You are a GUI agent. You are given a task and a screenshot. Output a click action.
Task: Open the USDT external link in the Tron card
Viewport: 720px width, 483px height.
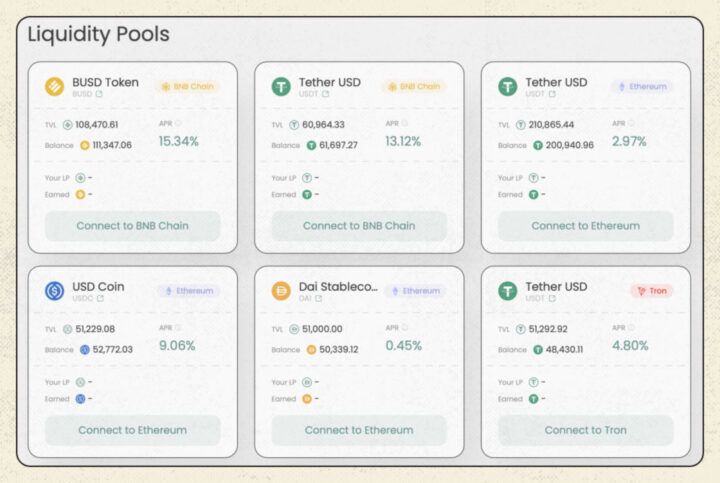(x=552, y=298)
